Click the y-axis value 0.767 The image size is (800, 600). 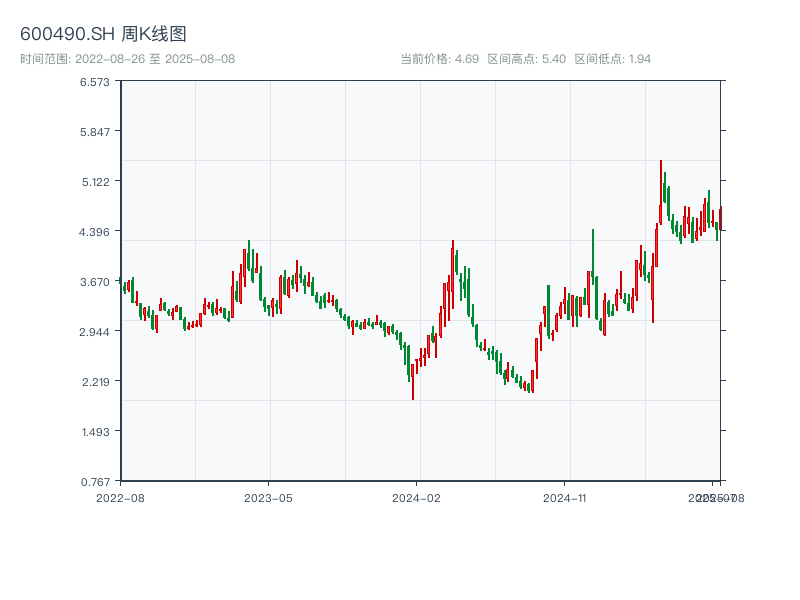point(95,482)
